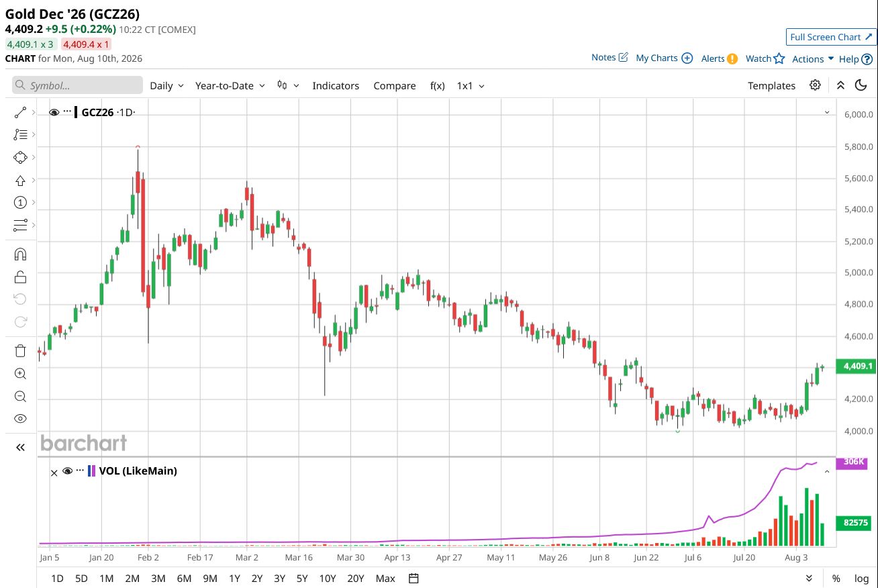Click the My Charts plus icon
The width and height of the screenshot is (878, 588).
point(687,58)
